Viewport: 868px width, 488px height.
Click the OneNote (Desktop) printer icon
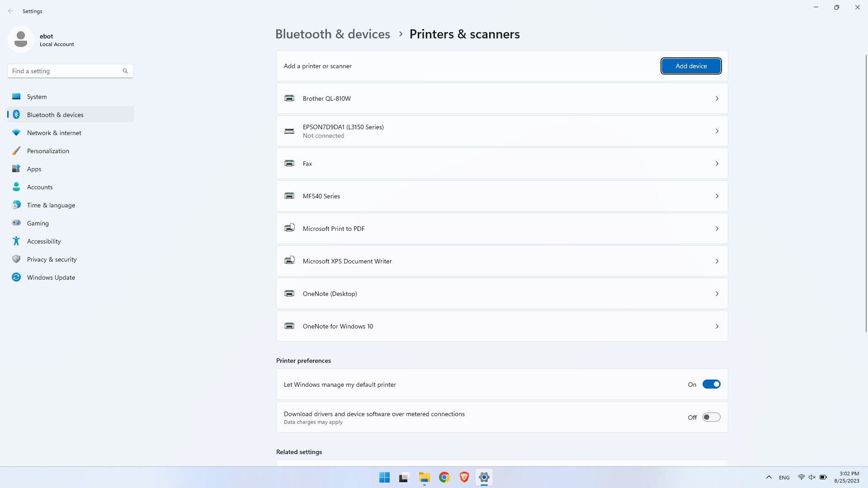click(289, 294)
